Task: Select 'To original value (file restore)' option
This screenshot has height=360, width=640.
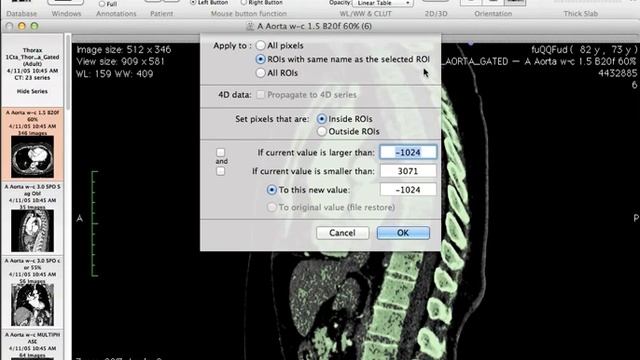Action: (271, 207)
